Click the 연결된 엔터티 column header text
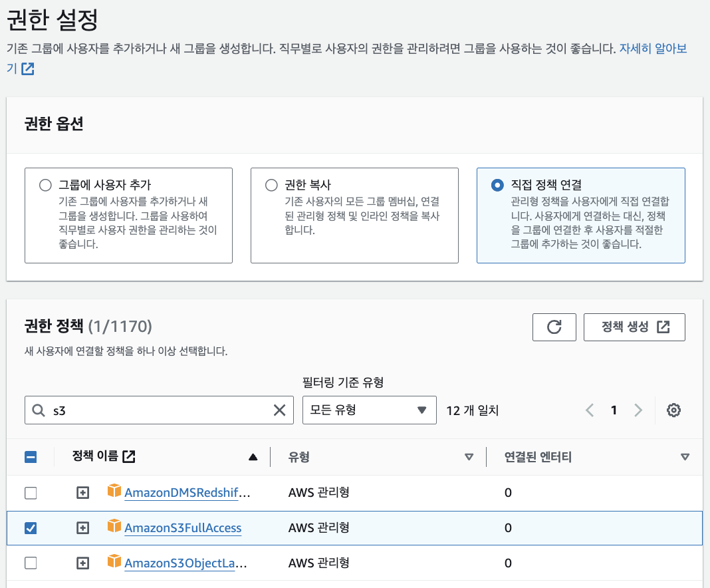Screen dimensions: 710x588 pyautogui.click(x=538, y=457)
